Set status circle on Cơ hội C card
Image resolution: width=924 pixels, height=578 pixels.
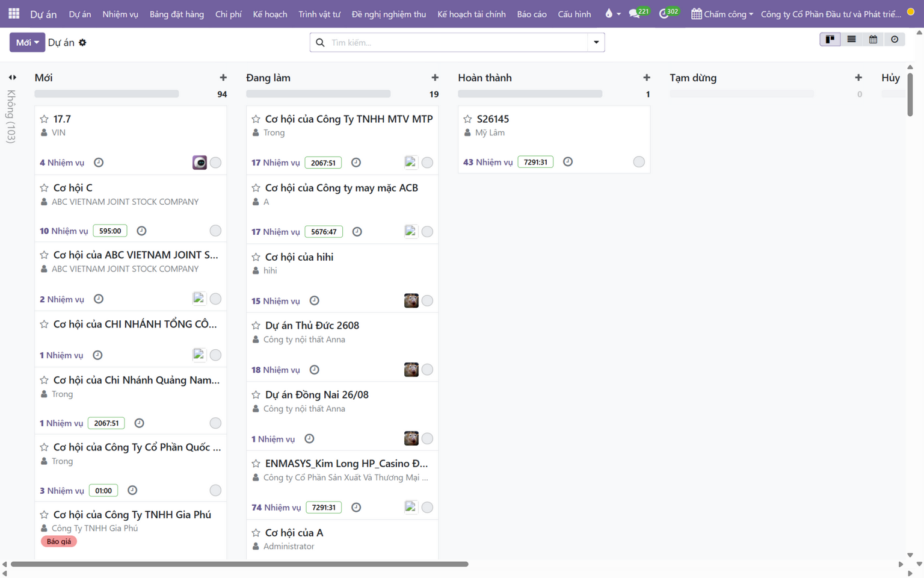215,231
